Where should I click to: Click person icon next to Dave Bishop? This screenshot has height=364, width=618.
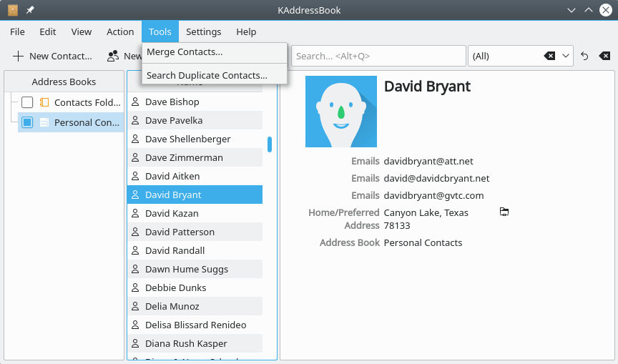point(135,102)
